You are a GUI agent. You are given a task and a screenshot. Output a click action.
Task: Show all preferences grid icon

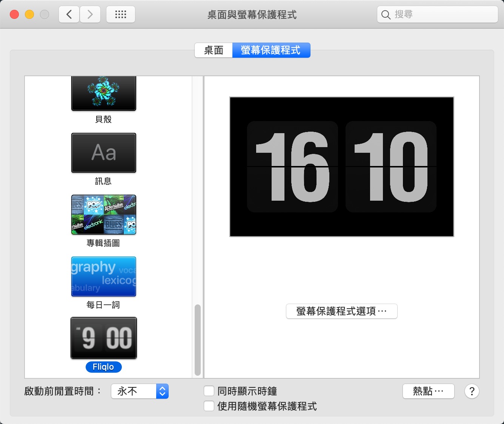click(121, 15)
